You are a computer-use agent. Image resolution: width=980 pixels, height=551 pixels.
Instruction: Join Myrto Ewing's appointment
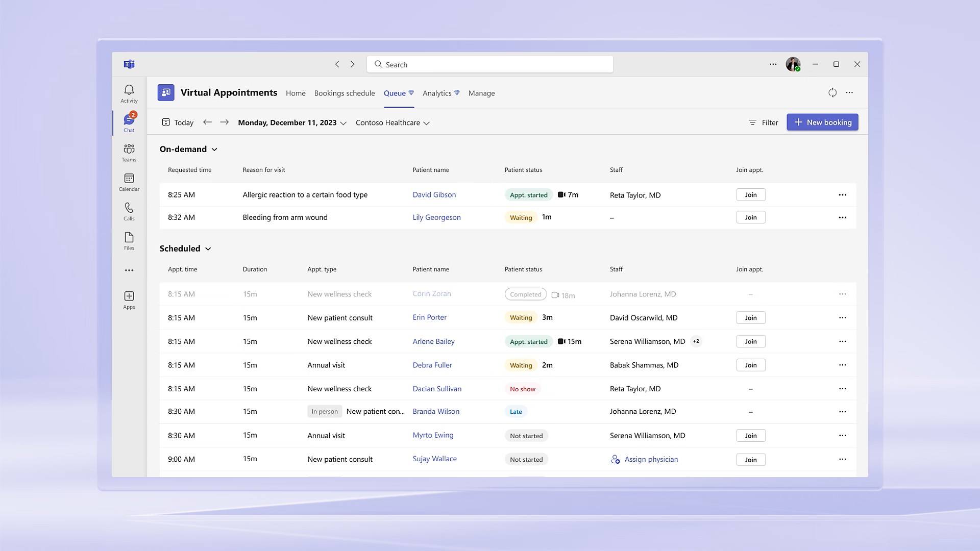[x=751, y=436]
